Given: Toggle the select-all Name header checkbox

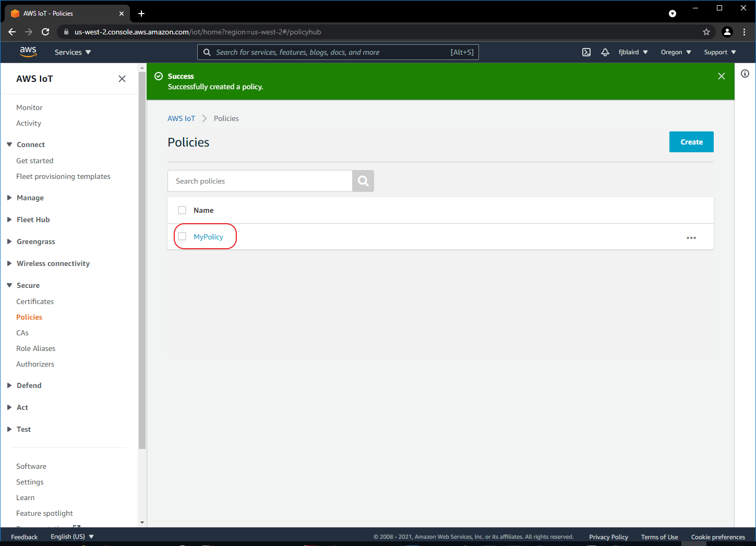Looking at the screenshot, I should point(182,210).
